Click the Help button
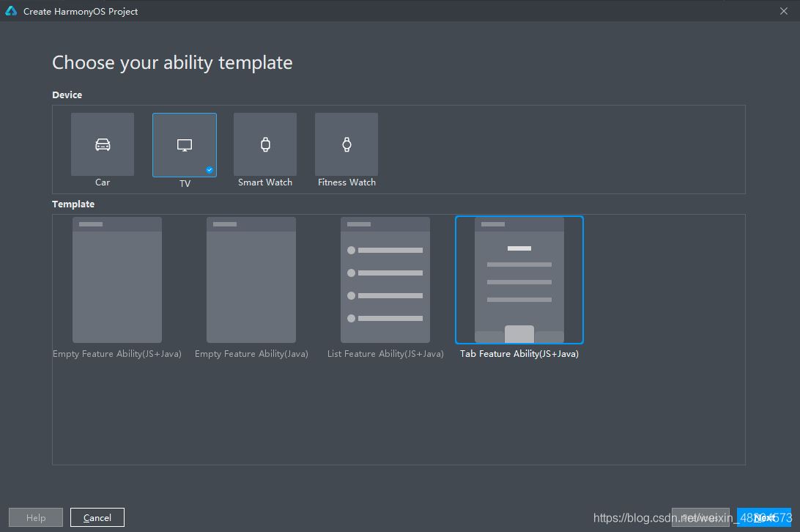Viewport: 800px width, 532px height. pos(36,517)
